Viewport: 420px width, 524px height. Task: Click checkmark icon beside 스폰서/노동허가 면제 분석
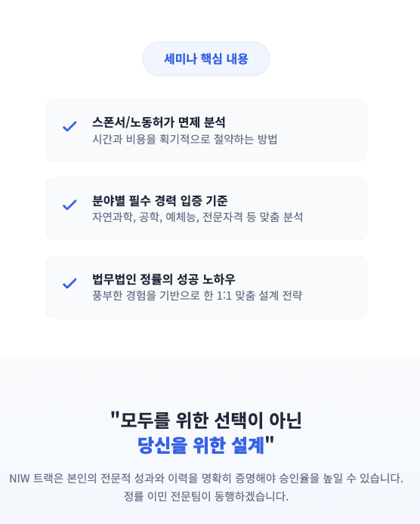[69, 126]
